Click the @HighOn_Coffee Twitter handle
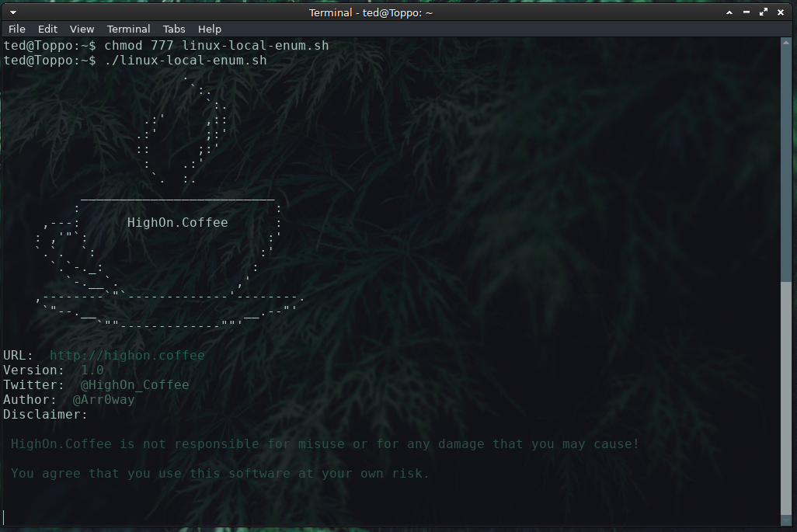The width and height of the screenshot is (797, 532). coord(134,384)
